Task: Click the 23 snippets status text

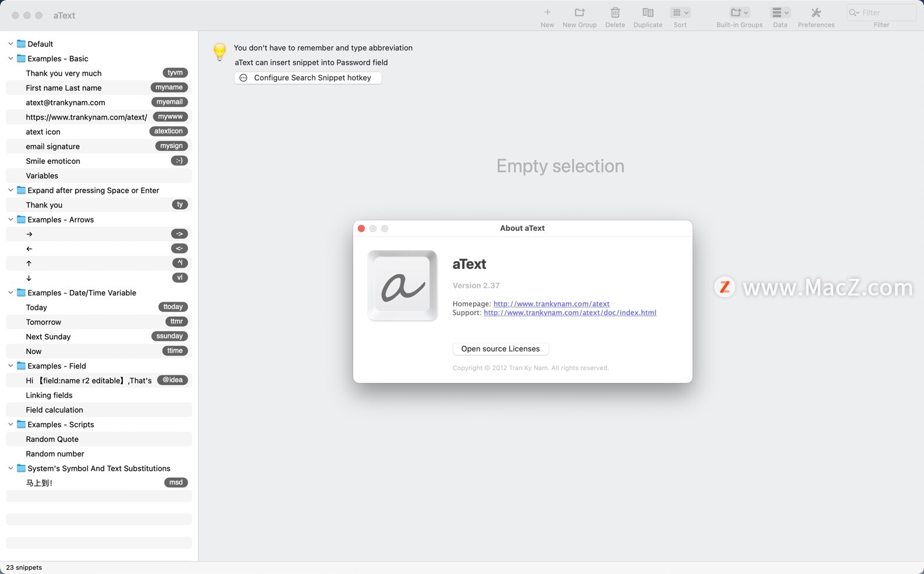Action: pyautogui.click(x=24, y=568)
